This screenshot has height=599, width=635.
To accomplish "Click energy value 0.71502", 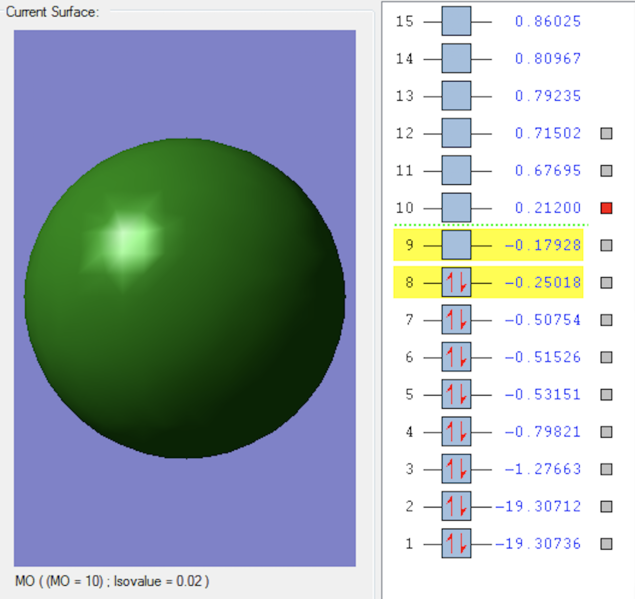I will click(x=548, y=133).
